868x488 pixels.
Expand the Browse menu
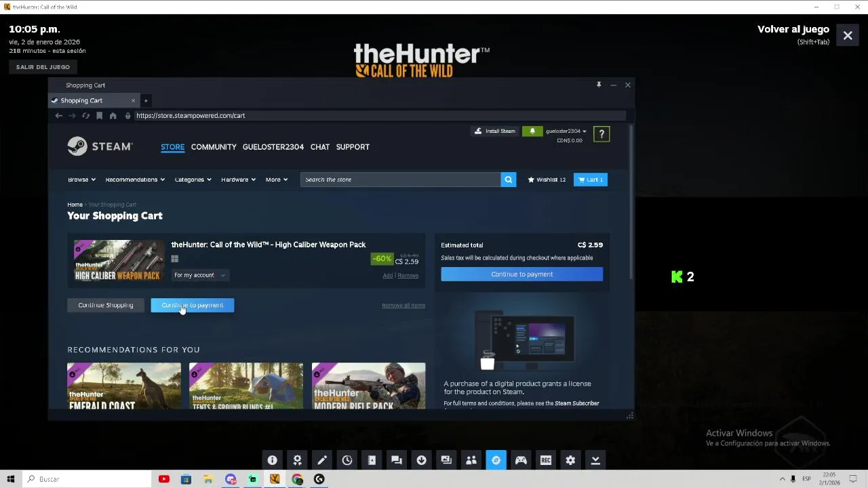(x=81, y=180)
